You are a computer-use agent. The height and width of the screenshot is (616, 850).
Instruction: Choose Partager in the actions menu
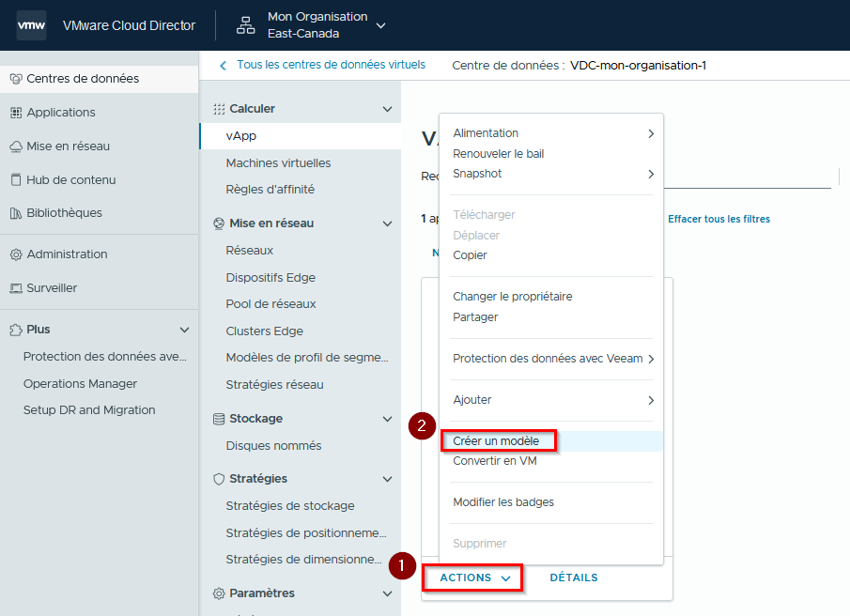click(x=475, y=317)
